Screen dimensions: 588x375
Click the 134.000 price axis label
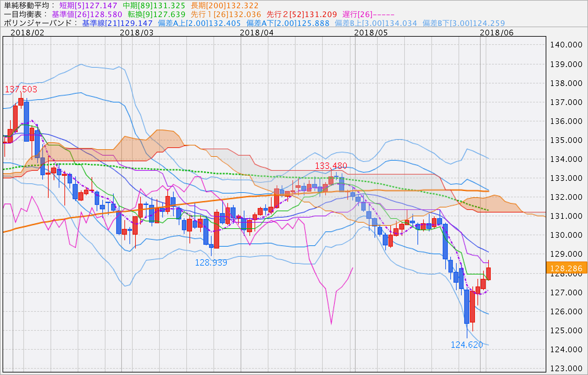566,159
